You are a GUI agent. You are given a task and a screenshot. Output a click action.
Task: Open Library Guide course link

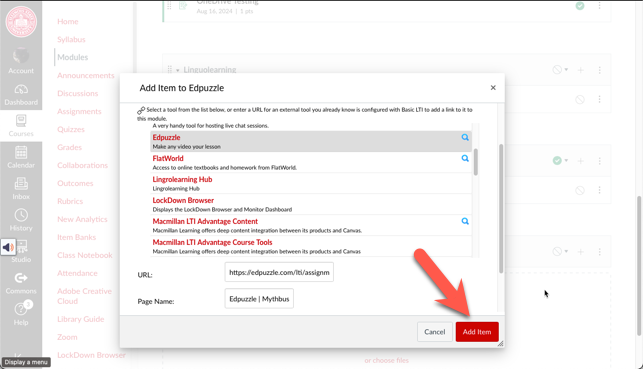(80, 319)
